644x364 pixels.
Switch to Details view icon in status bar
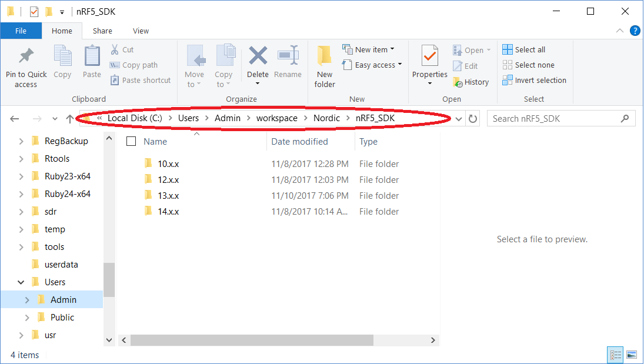pyautogui.click(x=615, y=355)
